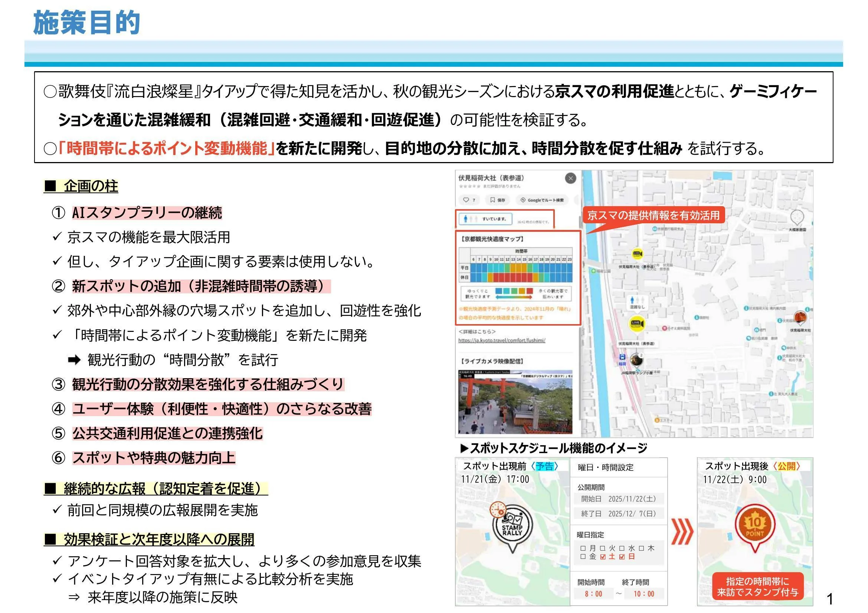Click the 指定の時間帯に来訪でスタンプ付与 label

(x=758, y=587)
